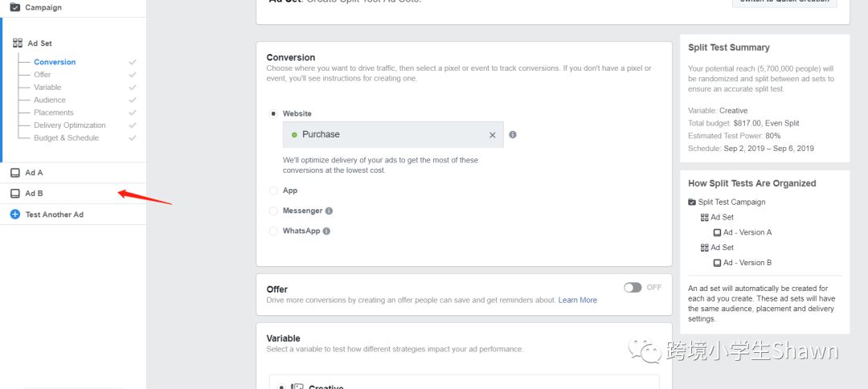Click Switch to Quick Creation button
The width and height of the screenshot is (868, 389).
pos(784,2)
